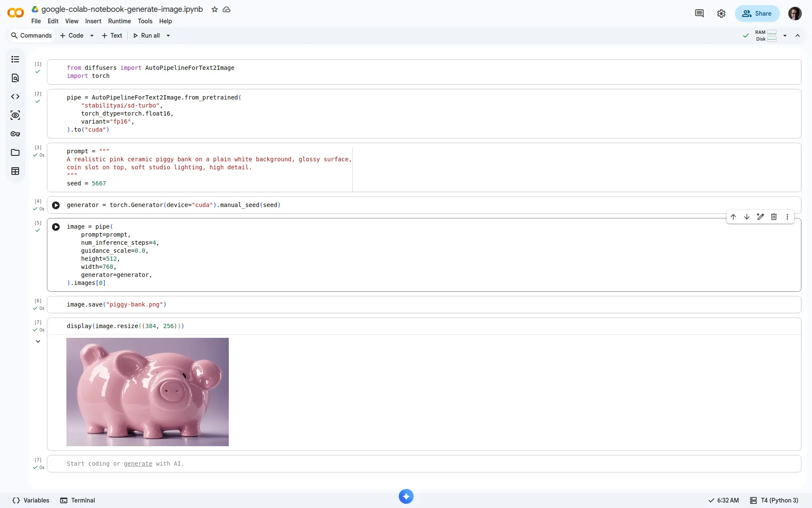The height and width of the screenshot is (508, 812).
Task: Open the Runtime menu
Action: (x=119, y=21)
